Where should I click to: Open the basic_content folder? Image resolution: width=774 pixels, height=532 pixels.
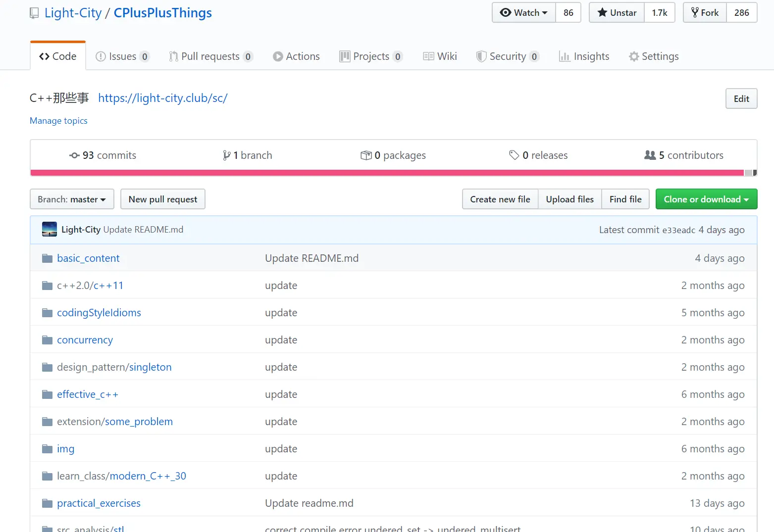pos(88,258)
